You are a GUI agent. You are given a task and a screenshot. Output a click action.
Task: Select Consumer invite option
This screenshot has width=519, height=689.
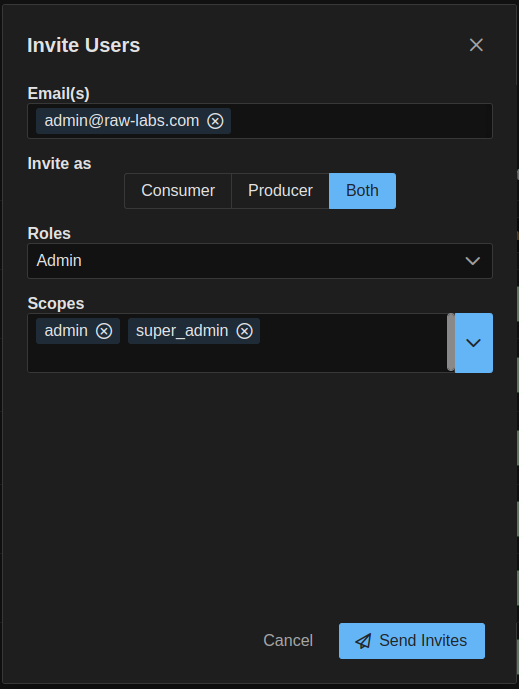(x=178, y=191)
